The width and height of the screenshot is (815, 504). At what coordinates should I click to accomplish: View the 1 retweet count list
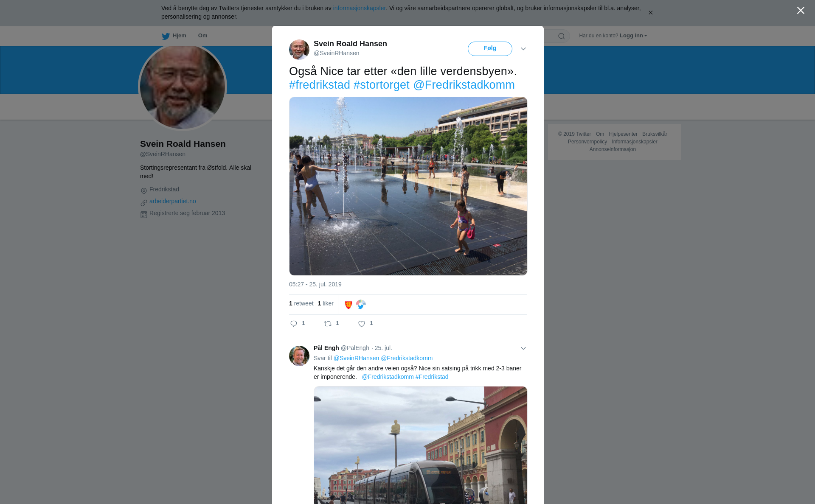pyautogui.click(x=301, y=303)
